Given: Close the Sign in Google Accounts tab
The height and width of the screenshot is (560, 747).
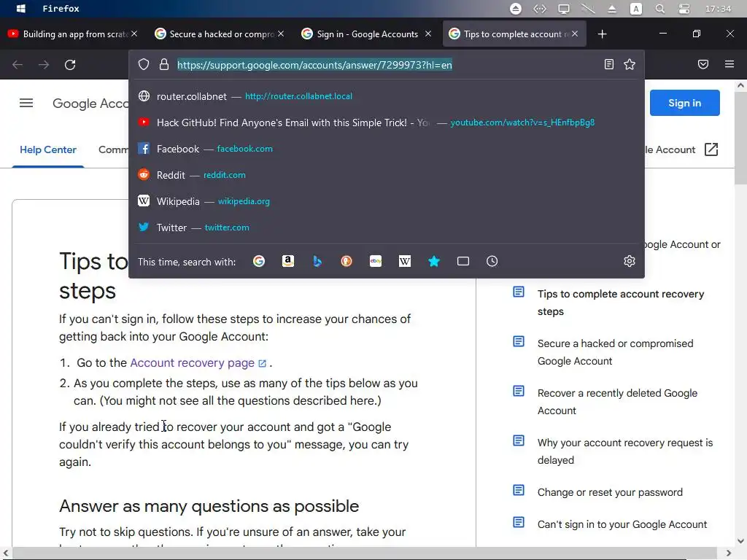Looking at the screenshot, I should (x=427, y=34).
